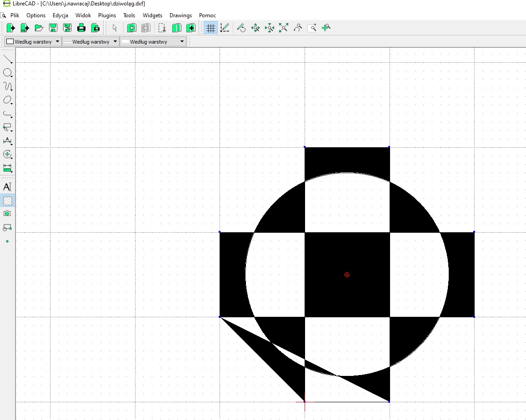Create a new drawing with the New icon
526x420 pixels.
point(10,28)
